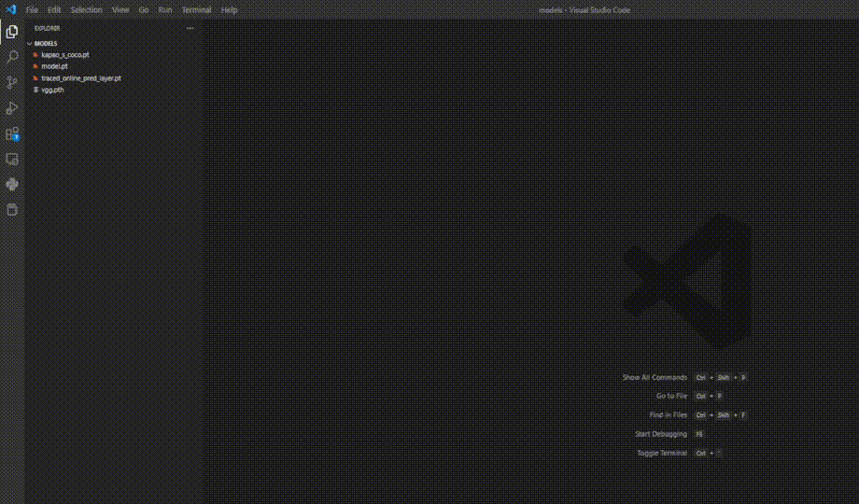859x504 pixels.
Task: Open the Remote Explorer view icon
Action: (12, 159)
